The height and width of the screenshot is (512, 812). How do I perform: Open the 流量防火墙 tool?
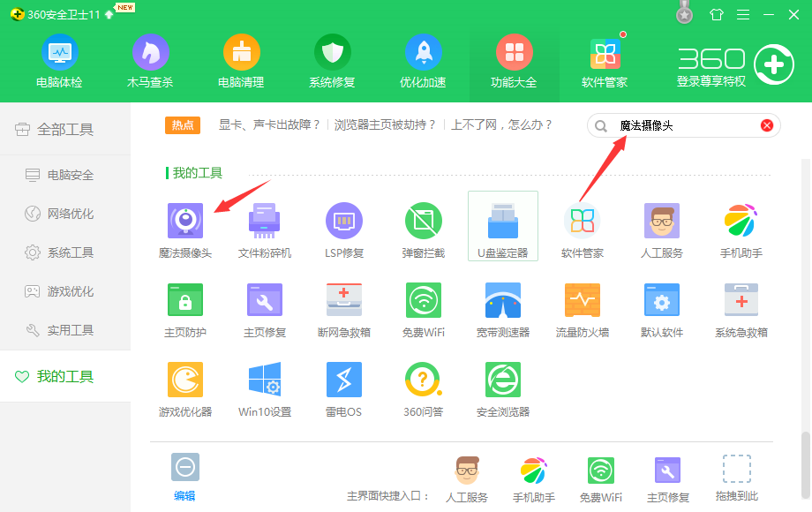click(x=582, y=310)
